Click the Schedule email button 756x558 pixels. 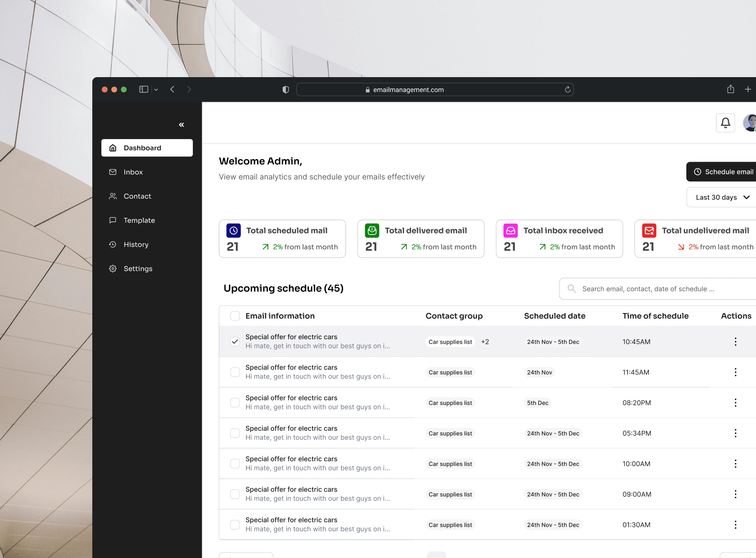[722, 172]
